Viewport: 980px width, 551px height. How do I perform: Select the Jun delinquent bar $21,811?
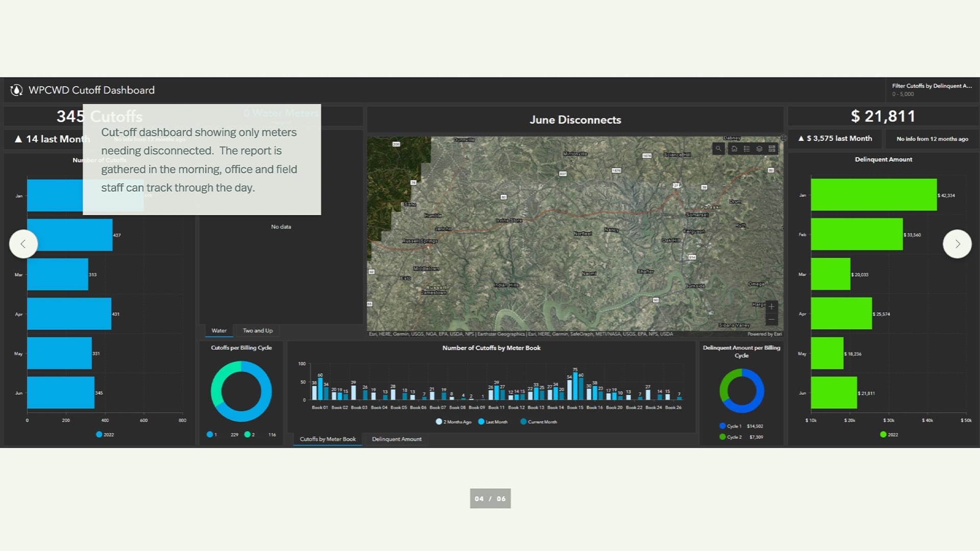(x=834, y=393)
